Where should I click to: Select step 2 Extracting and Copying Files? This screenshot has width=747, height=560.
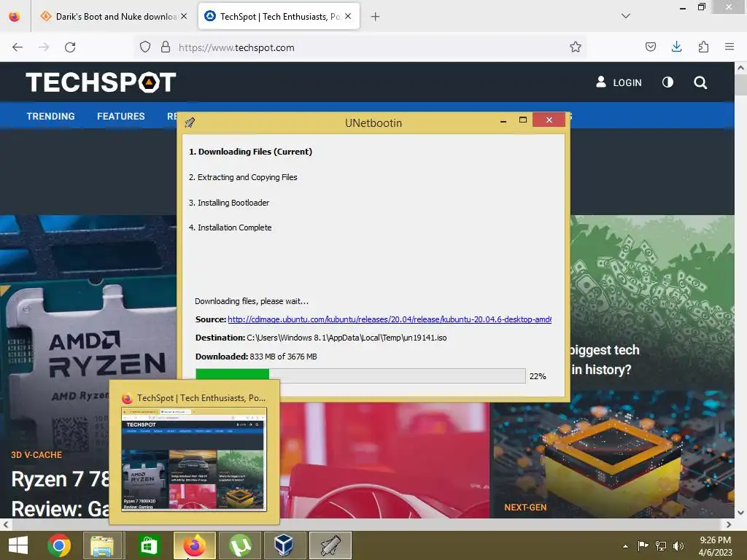tap(243, 177)
